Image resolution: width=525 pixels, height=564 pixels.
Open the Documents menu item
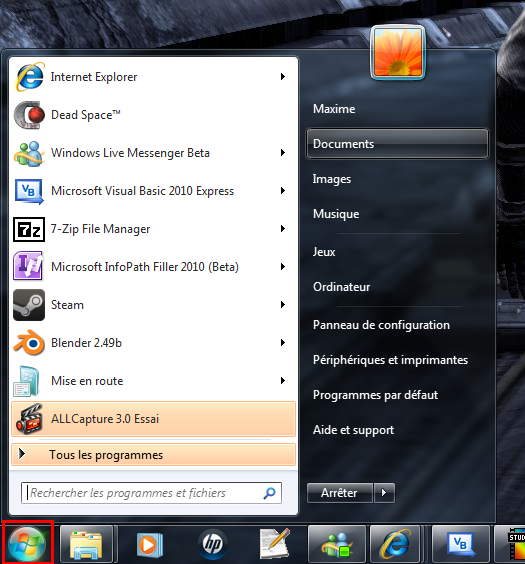coord(397,144)
